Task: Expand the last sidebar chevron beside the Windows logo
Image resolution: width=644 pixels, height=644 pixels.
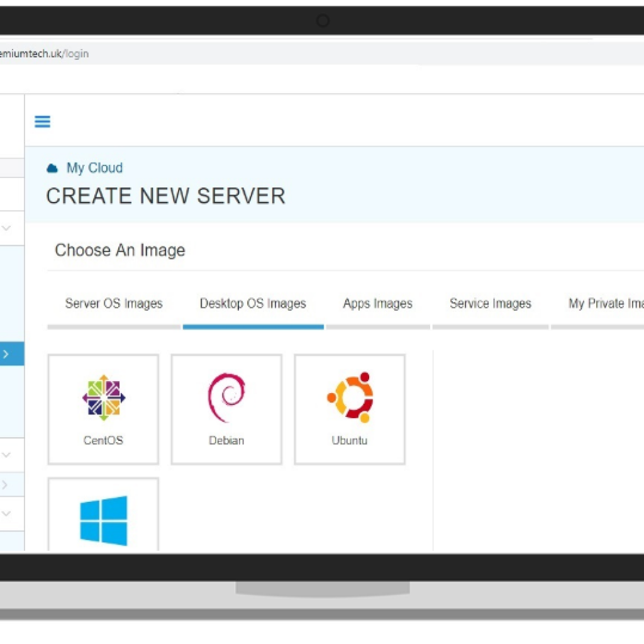Action: coord(6,513)
